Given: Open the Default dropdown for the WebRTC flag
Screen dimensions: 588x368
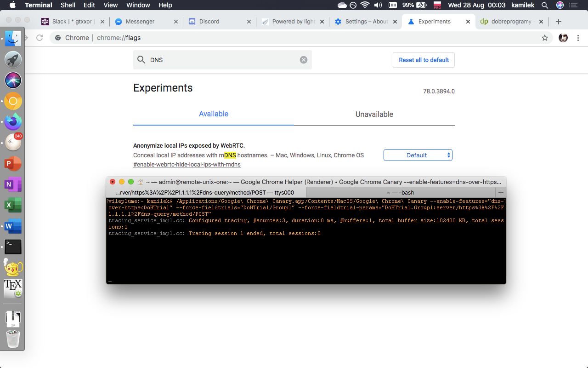Looking at the screenshot, I should [418, 155].
